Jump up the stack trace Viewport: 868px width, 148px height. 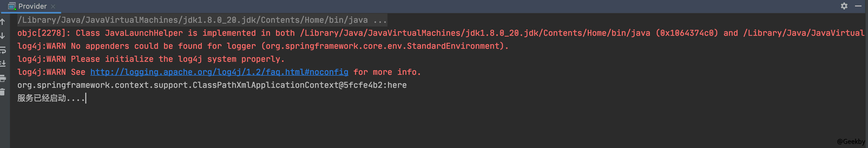click(x=3, y=22)
